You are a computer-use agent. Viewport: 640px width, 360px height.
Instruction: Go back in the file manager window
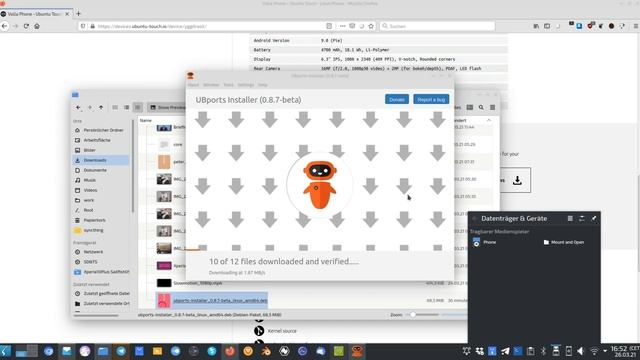tap(78, 107)
